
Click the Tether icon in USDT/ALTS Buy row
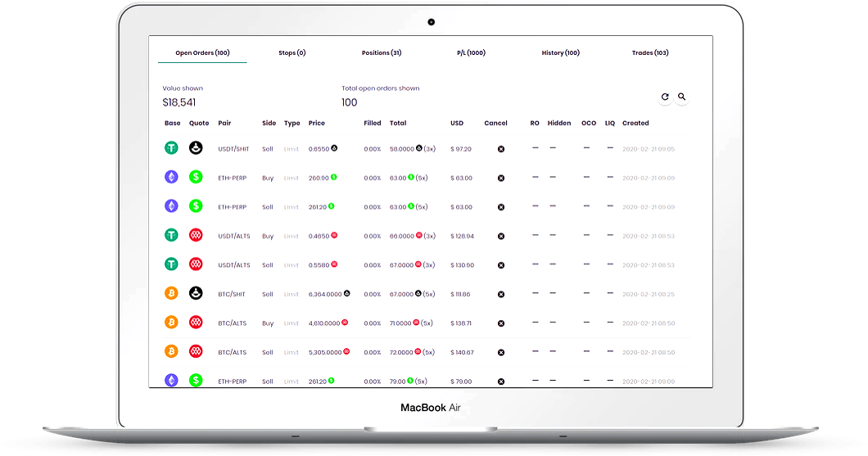click(172, 235)
